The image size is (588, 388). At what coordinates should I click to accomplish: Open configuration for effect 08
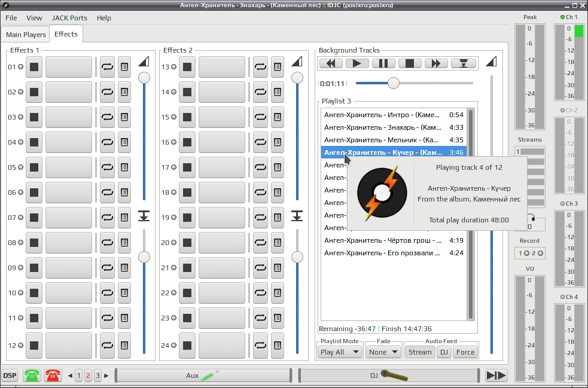124,243
